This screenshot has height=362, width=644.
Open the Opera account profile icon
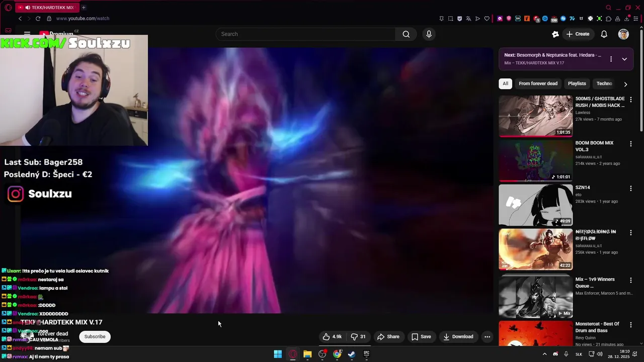(x=617, y=19)
